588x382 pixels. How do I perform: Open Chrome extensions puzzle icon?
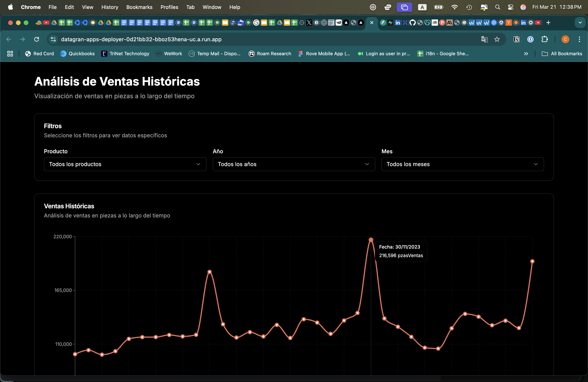tap(544, 39)
